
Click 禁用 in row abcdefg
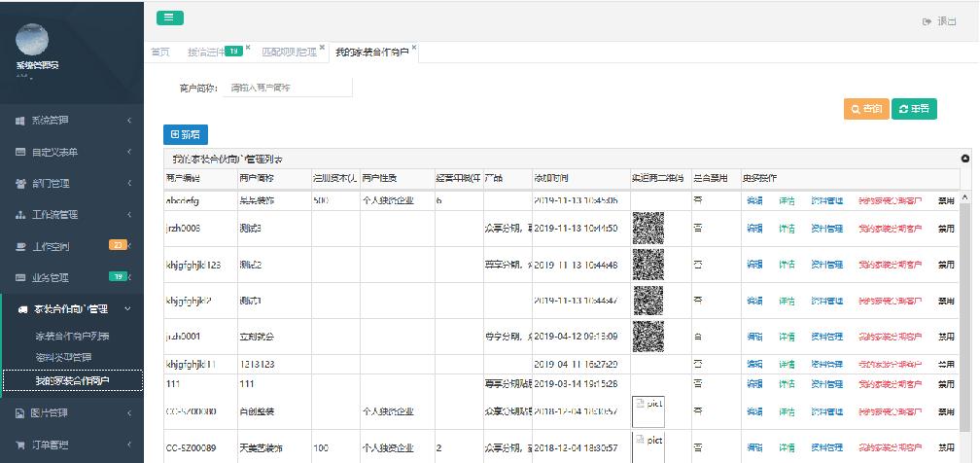pos(946,200)
